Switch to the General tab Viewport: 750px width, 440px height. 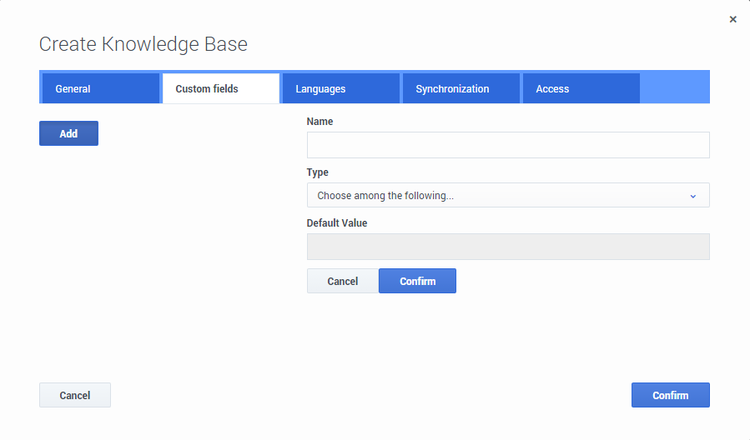click(x=101, y=88)
